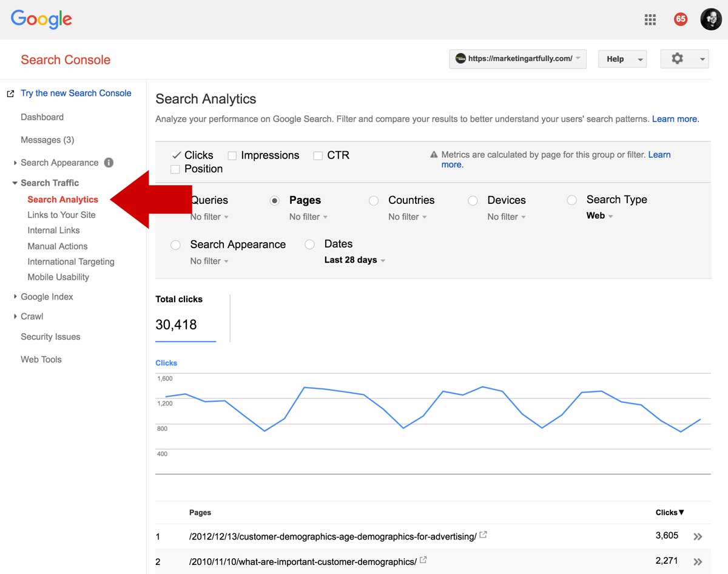Expand details arrows for the 2,271 clicks row

pos(698,562)
